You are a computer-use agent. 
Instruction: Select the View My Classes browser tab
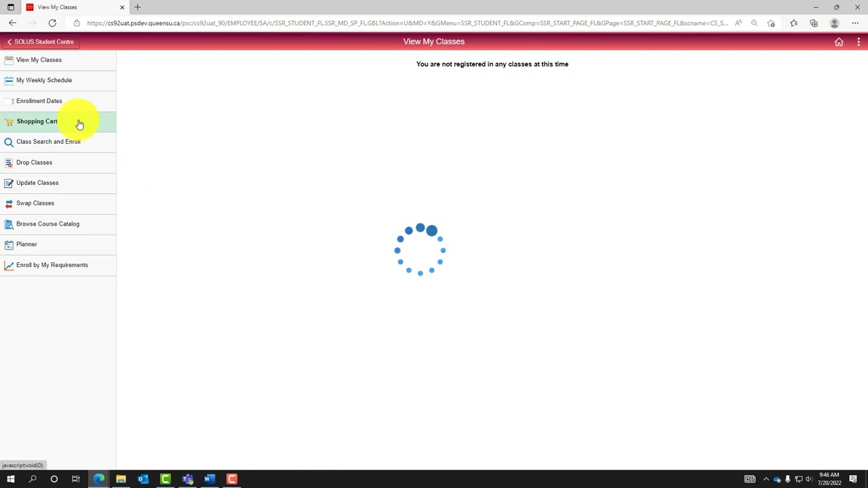pos(75,7)
